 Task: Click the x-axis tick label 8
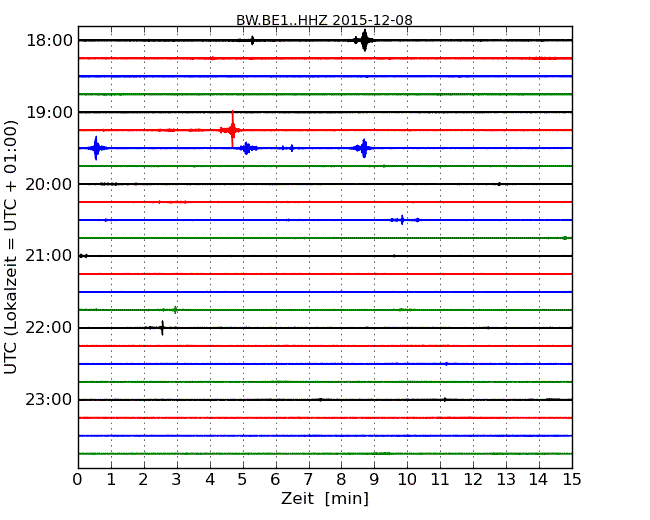pyautogui.click(x=341, y=479)
